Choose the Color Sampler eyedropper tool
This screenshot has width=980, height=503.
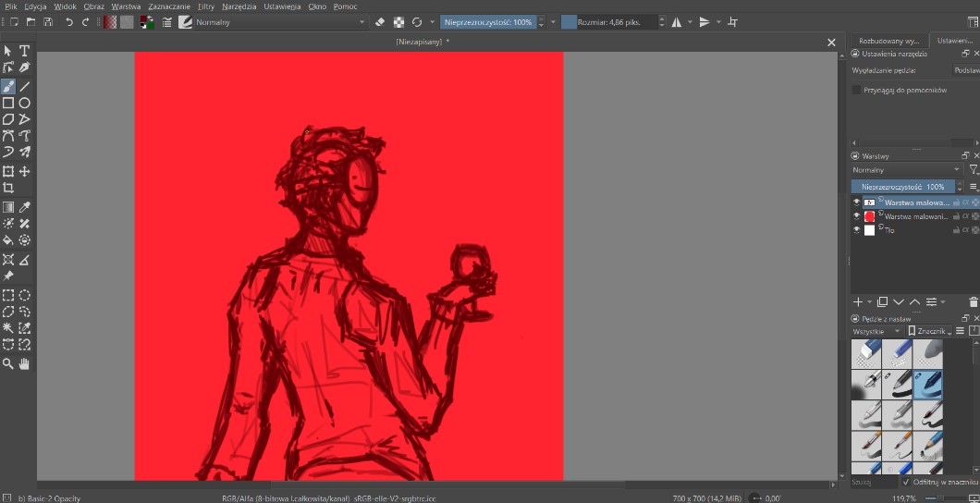click(25, 207)
